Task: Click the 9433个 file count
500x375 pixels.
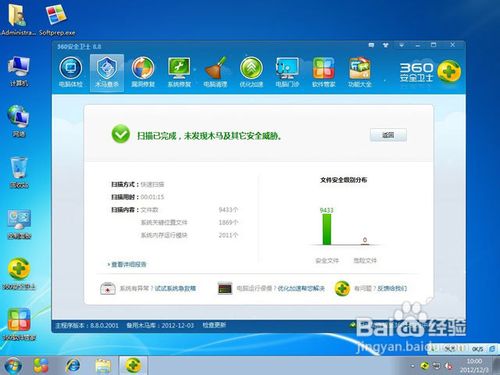Action: [x=228, y=210]
